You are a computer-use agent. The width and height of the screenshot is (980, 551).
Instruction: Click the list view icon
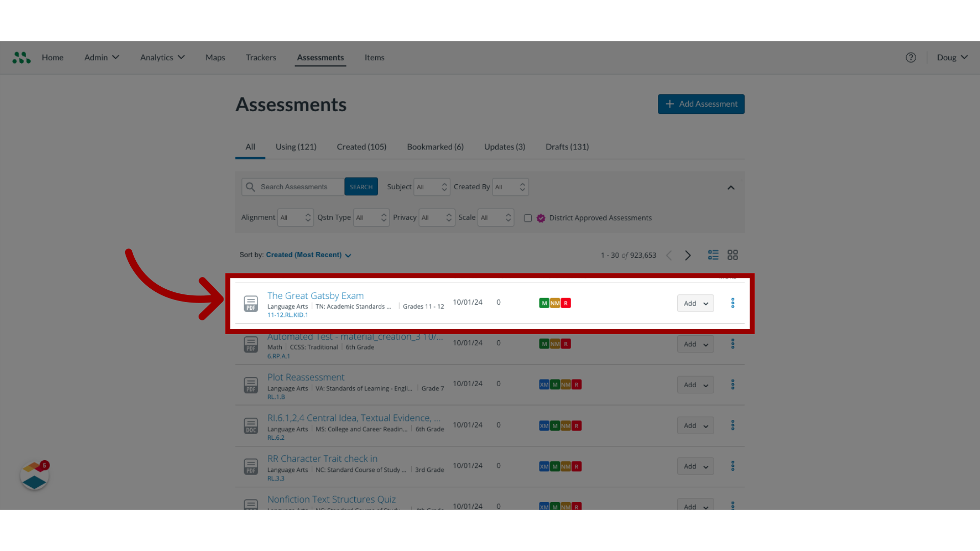[x=714, y=255]
